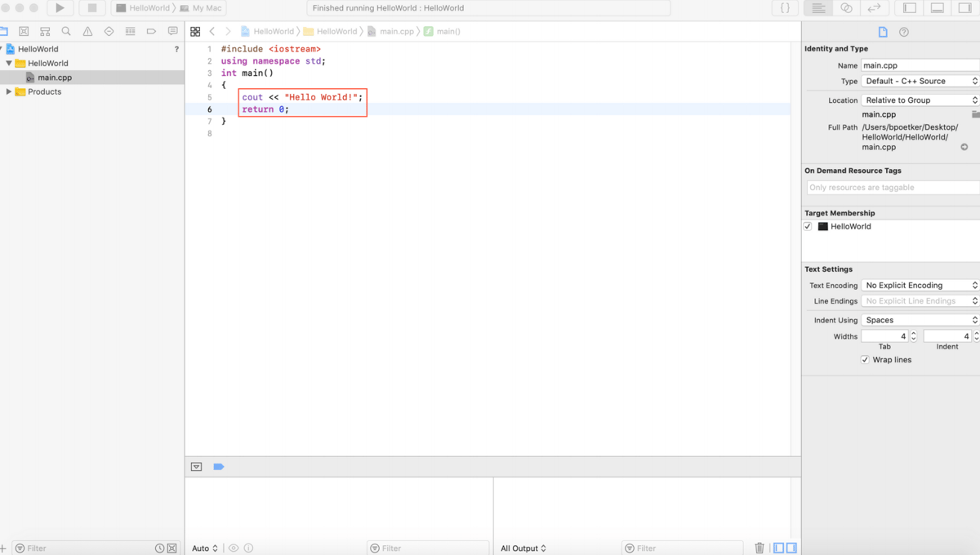980x555 pixels.
Task: Deactivate breakpoints in the debug bar
Action: (x=218, y=466)
